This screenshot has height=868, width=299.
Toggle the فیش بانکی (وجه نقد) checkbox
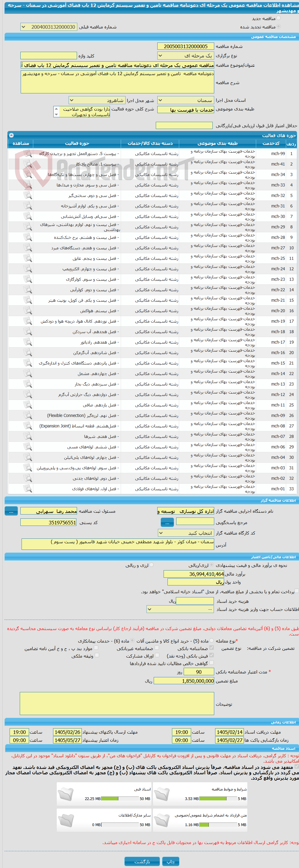click(212, 655)
